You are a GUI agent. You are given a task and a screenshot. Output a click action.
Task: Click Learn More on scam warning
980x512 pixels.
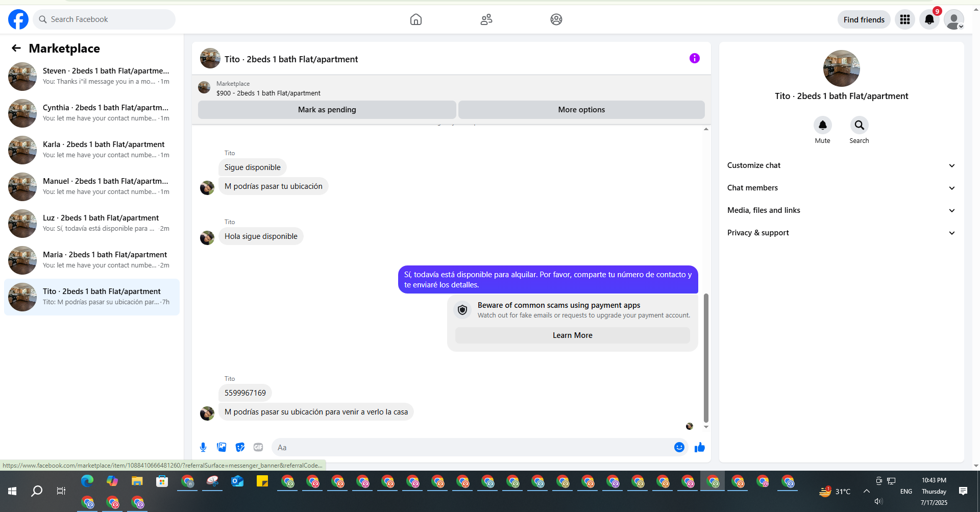(572, 335)
